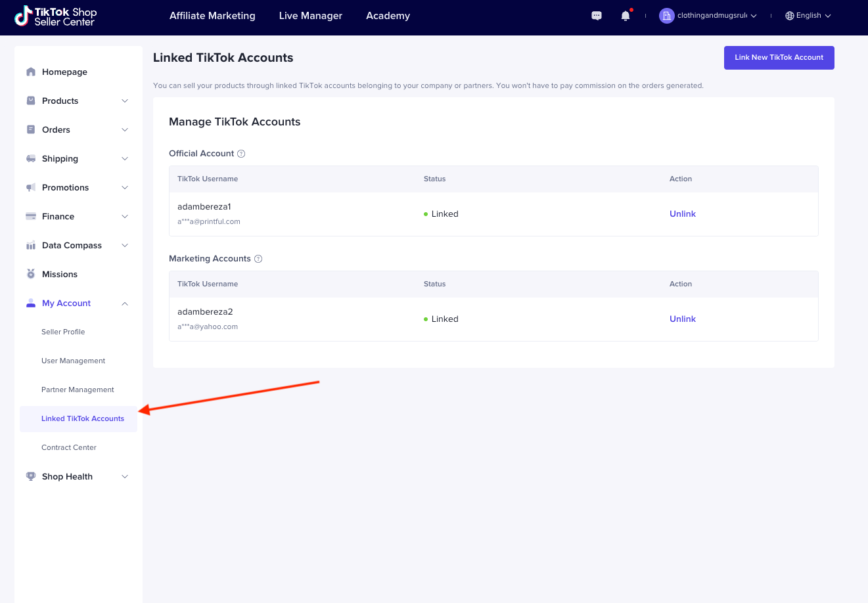
Task: Expand the Products menu chevron
Action: click(125, 100)
